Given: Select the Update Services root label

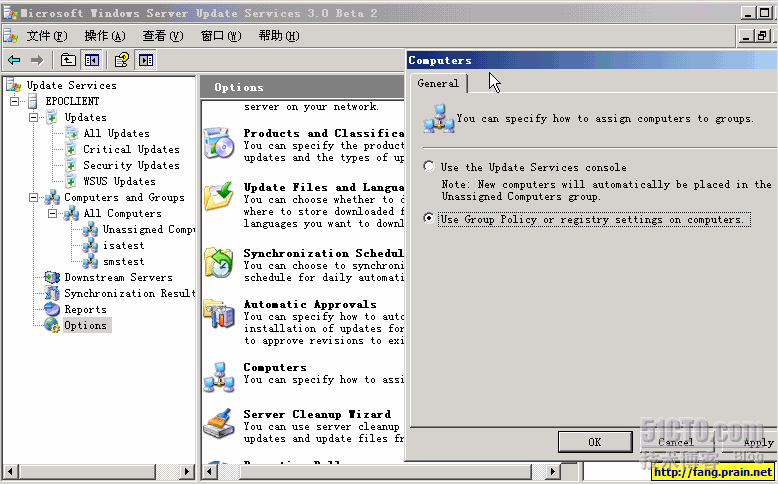Looking at the screenshot, I should [71, 85].
